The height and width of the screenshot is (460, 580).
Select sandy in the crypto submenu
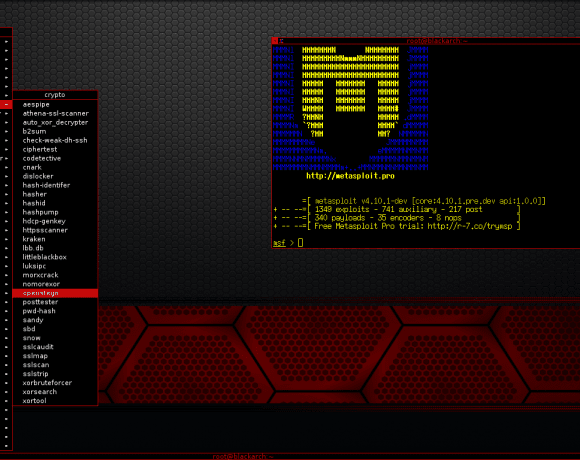pyautogui.click(x=55, y=320)
